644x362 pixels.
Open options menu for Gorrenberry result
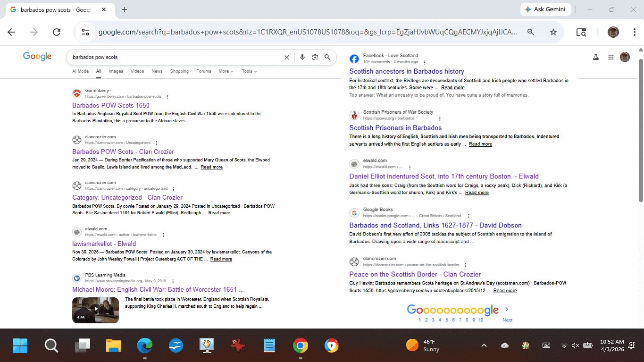167,97
